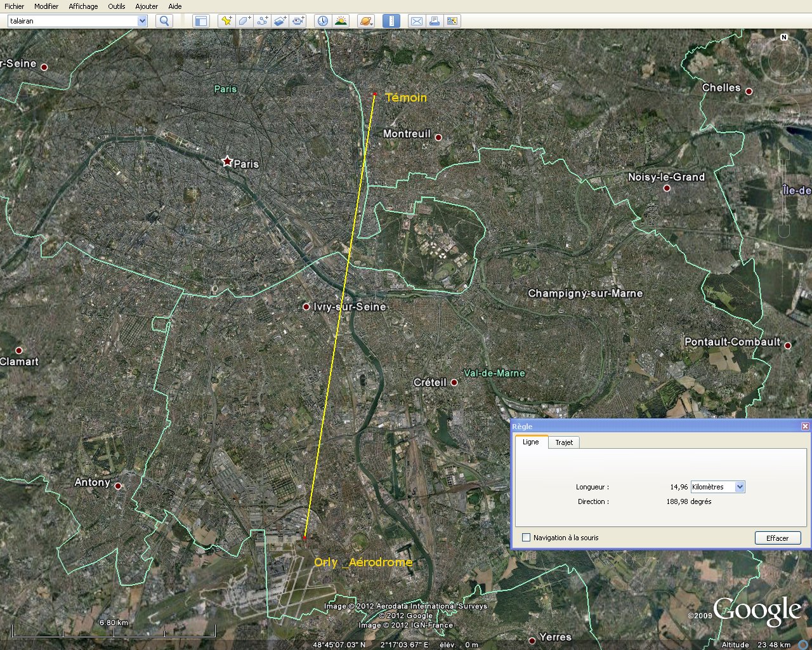Screen dimensions: 812x650
Task: Open the Kilomètres unit dropdown
Action: 739,487
